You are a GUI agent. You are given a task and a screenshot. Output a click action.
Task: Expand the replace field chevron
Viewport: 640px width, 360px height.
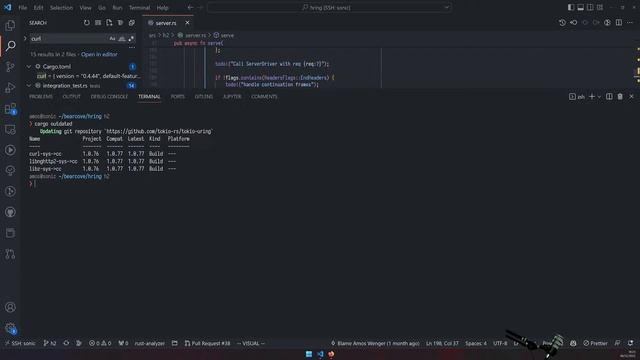[25, 38]
